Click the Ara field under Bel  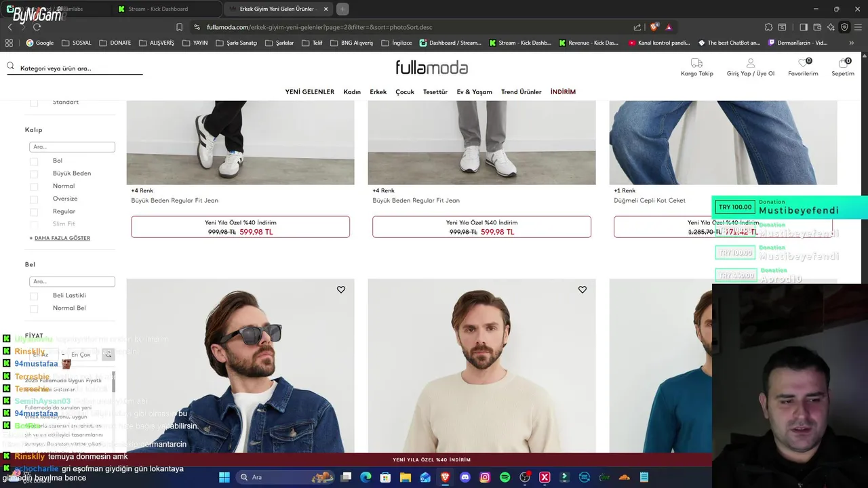[72, 281]
